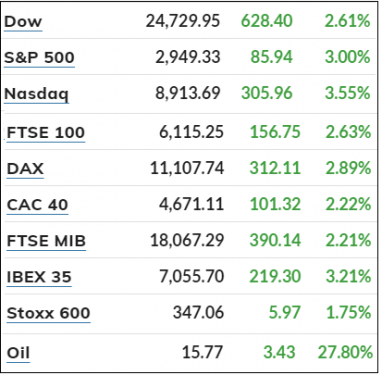382x375 pixels.
Task: Open the FTSE 100 index link
Action: [46, 133]
